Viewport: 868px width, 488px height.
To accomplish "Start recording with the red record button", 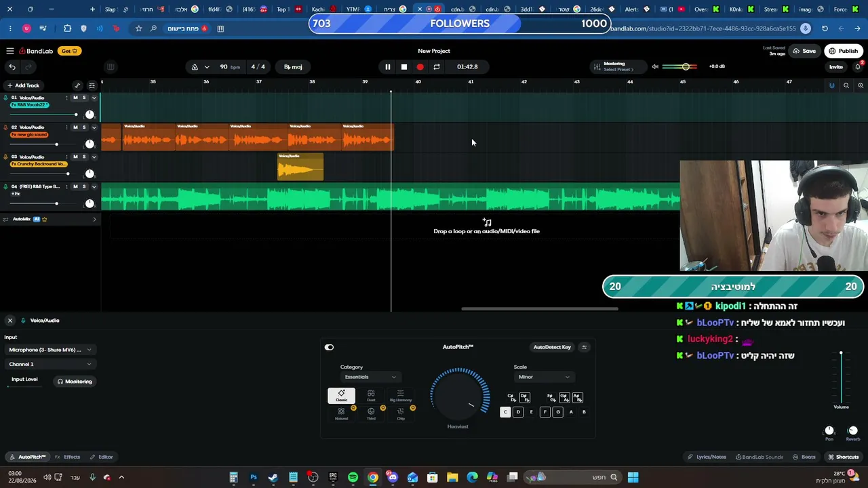I will 420,66.
